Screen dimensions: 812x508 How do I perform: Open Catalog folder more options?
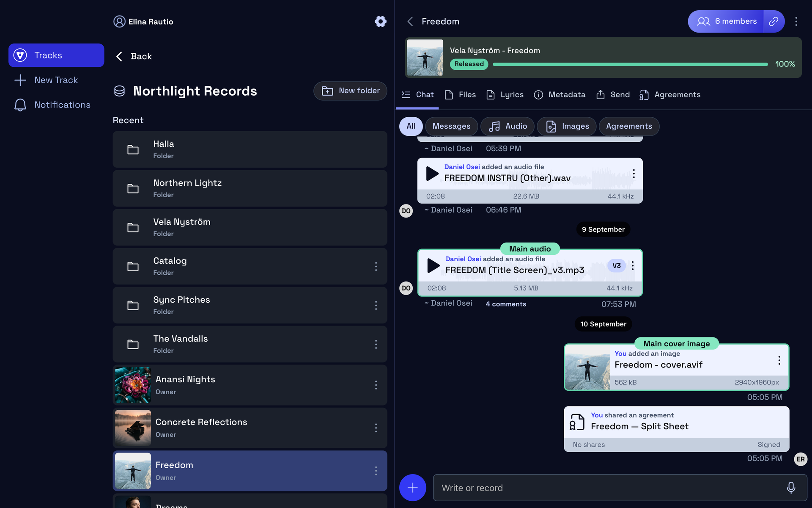pos(376,266)
